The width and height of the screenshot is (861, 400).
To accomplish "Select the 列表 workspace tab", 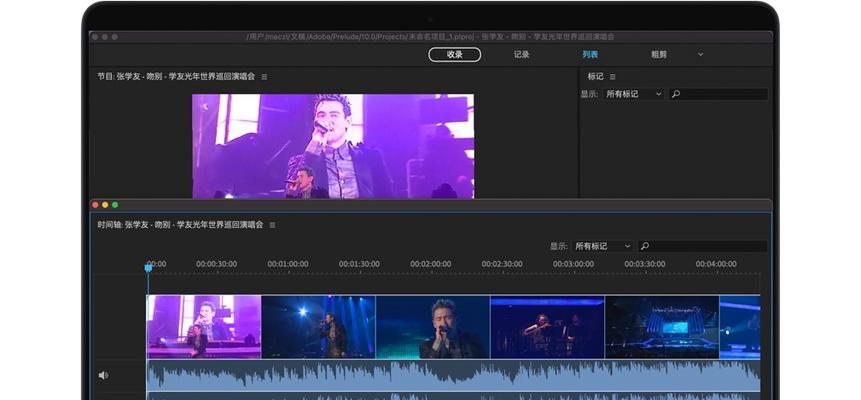I will [x=590, y=54].
